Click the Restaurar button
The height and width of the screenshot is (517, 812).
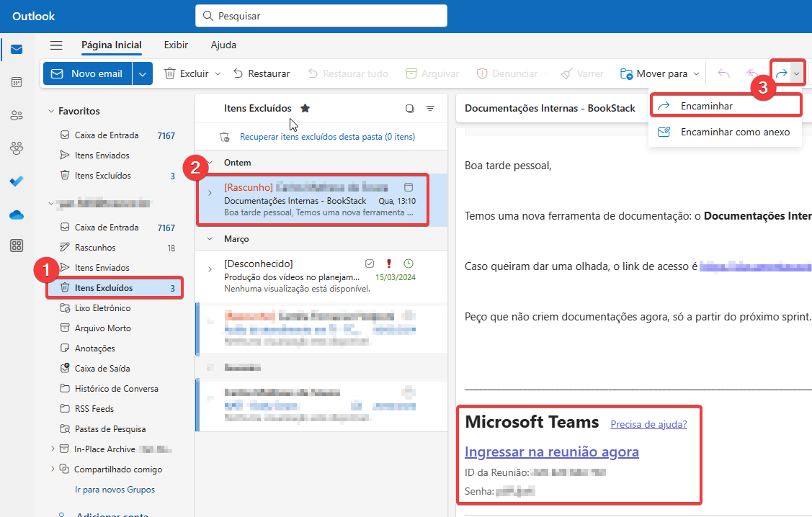[262, 74]
